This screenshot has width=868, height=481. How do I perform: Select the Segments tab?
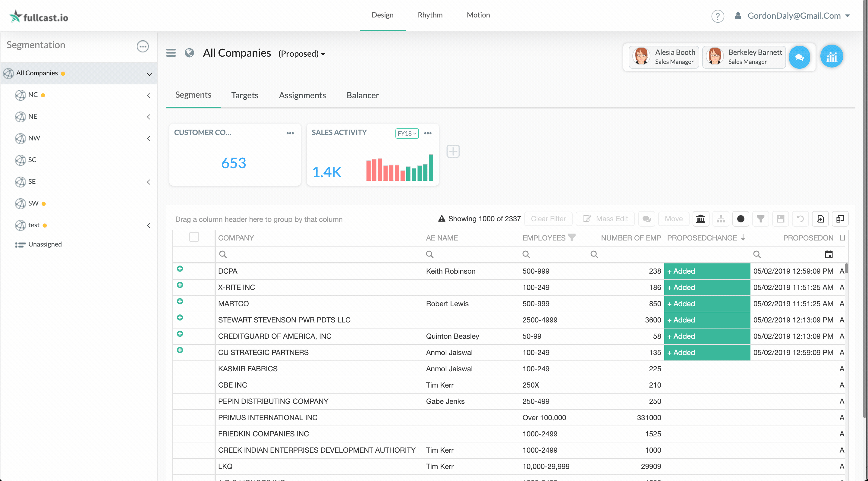click(x=193, y=95)
